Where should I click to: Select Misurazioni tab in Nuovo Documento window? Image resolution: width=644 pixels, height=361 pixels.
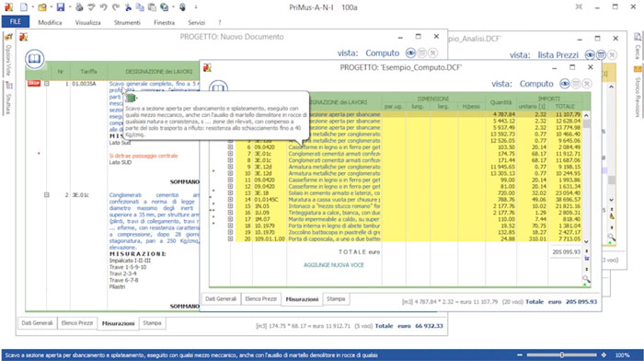click(119, 323)
